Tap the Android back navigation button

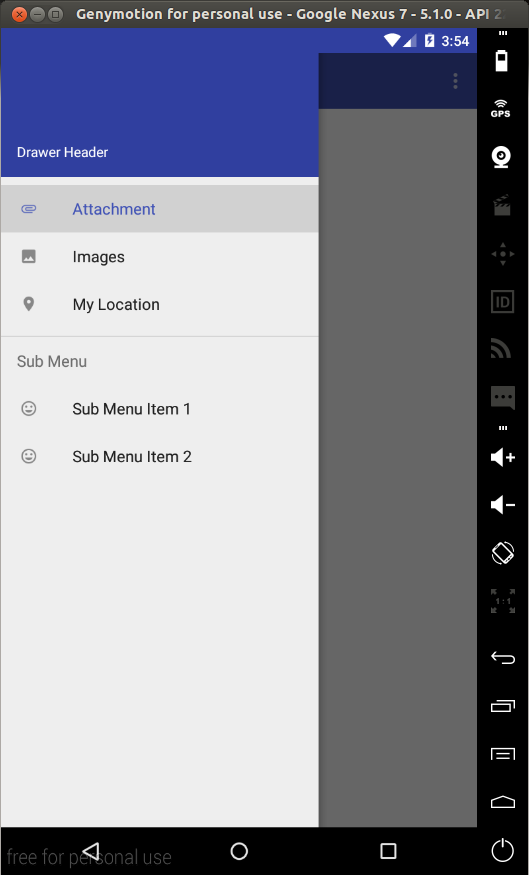[91, 851]
